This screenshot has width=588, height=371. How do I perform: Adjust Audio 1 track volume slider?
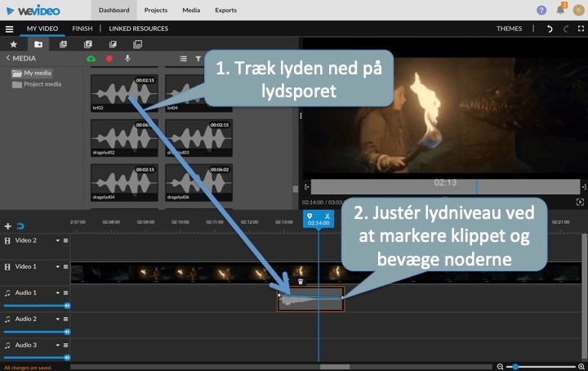tap(36, 306)
